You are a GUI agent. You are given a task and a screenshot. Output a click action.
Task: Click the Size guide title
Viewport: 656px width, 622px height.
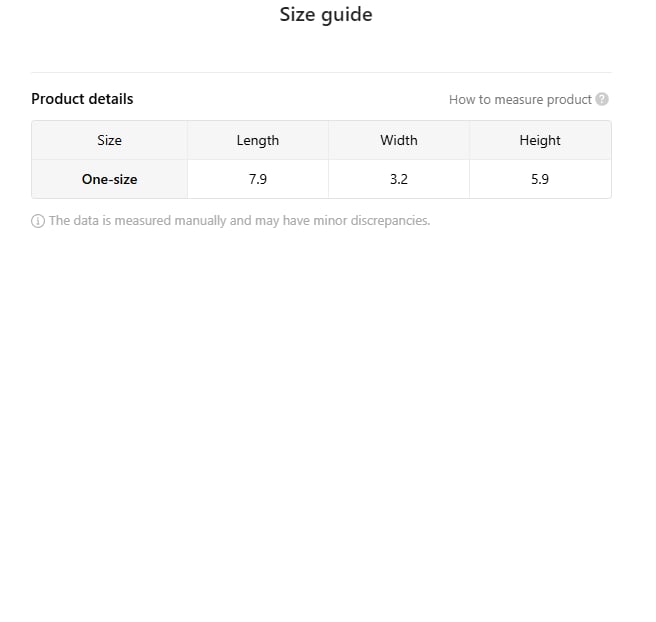pyautogui.click(x=326, y=15)
